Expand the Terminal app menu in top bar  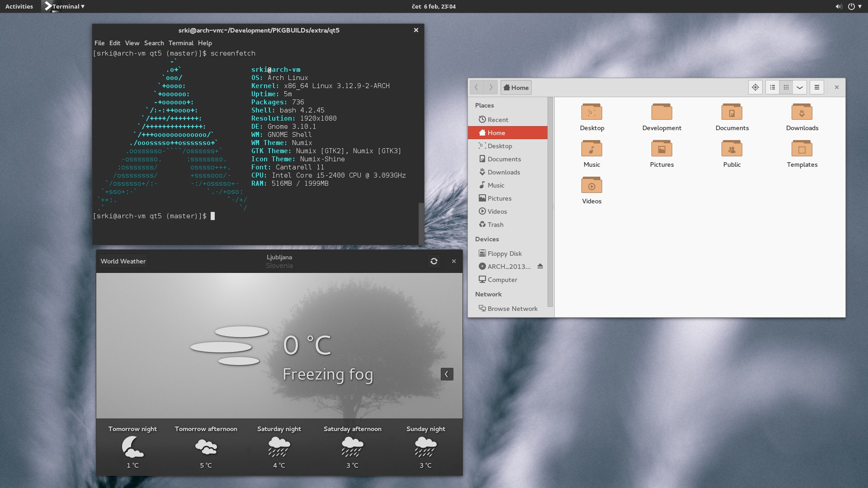click(66, 6)
